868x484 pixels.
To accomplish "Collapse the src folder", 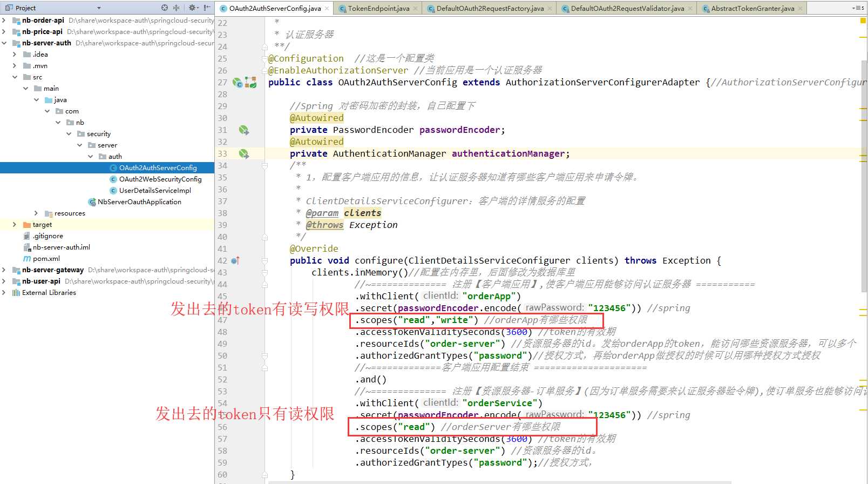I will 15,77.
